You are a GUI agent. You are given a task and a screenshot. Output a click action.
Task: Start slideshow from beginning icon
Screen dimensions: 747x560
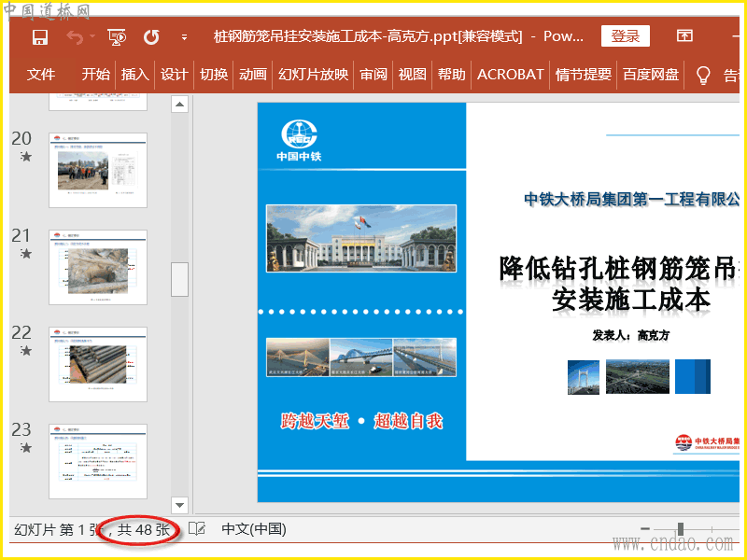tap(117, 37)
